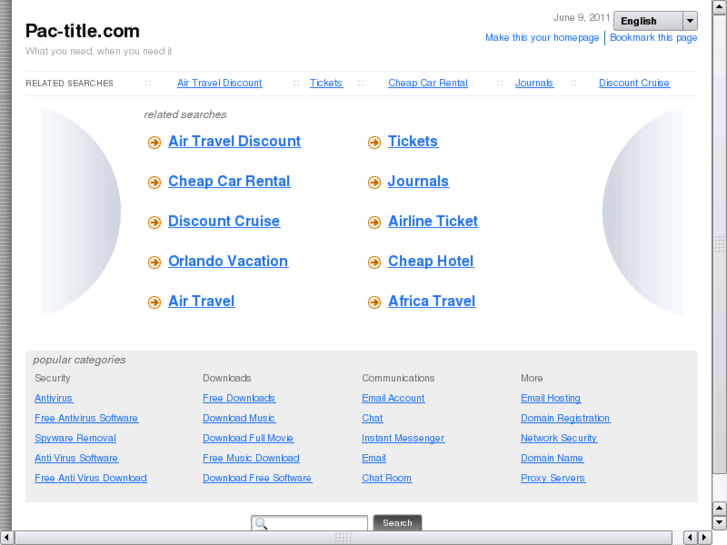Open the Anti Virus Software link

tap(76, 458)
